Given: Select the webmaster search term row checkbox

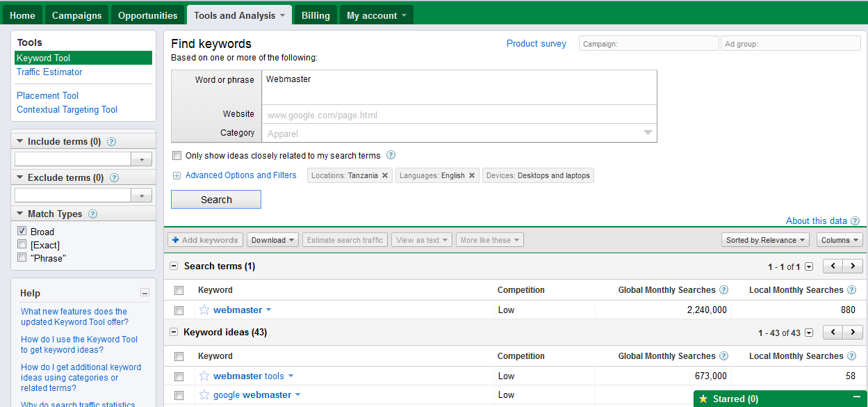Looking at the screenshot, I should 179,310.
